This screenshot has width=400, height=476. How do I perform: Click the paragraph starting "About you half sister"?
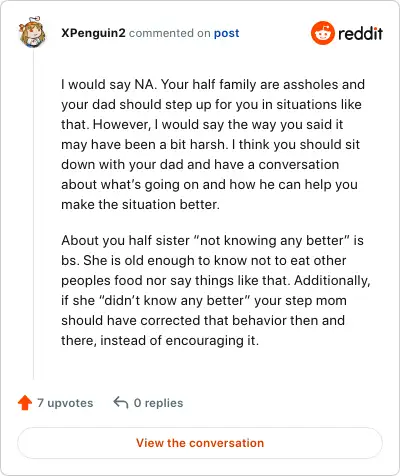coord(216,290)
